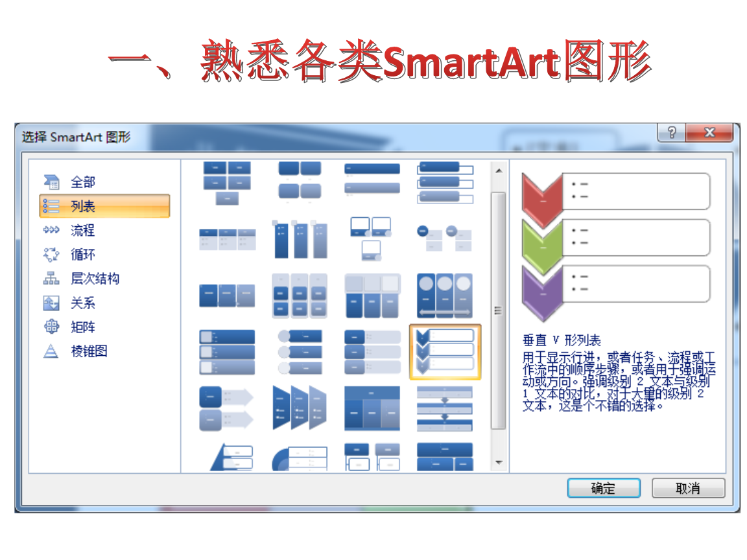Pick the 关系 (Relationship) category
Screen dimensions: 747x560
82,303
